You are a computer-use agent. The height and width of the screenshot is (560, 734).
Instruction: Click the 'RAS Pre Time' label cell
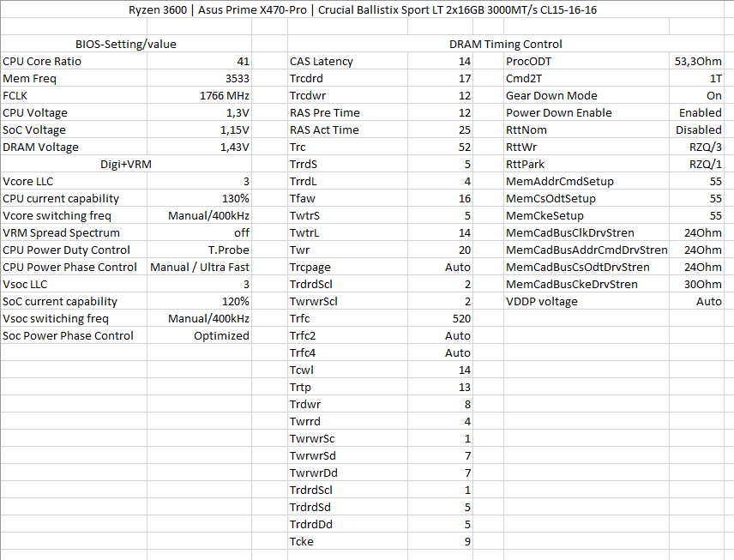(x=348, y=113)
